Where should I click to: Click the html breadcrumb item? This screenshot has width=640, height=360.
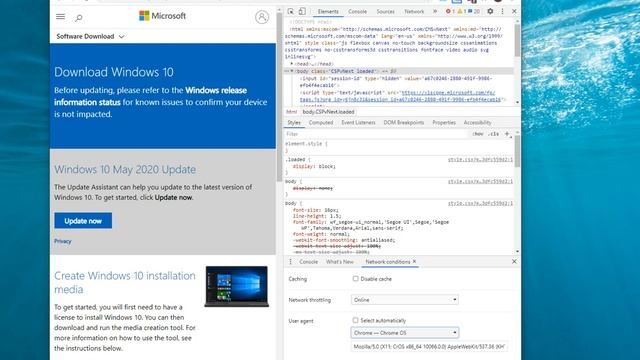[291, 112]
